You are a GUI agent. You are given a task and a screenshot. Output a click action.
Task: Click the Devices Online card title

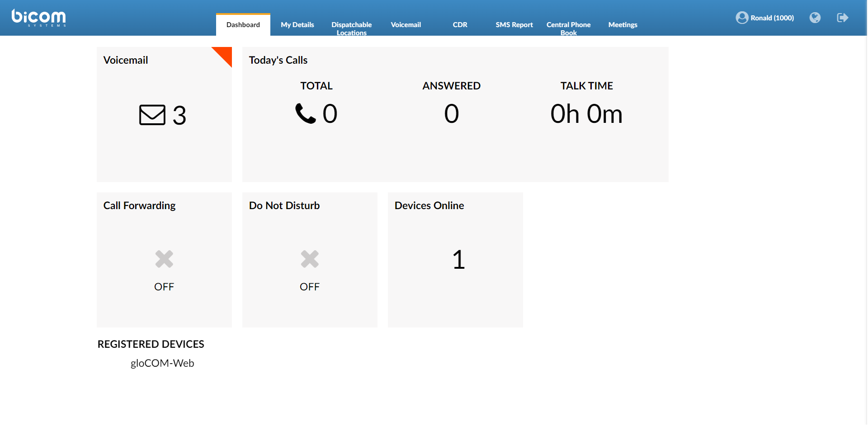(x=429, y=205)
